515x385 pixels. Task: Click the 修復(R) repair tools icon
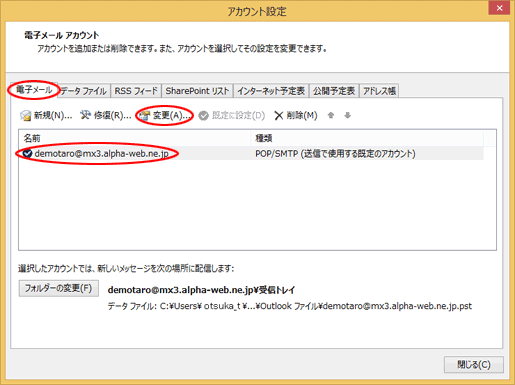[85, 115]
